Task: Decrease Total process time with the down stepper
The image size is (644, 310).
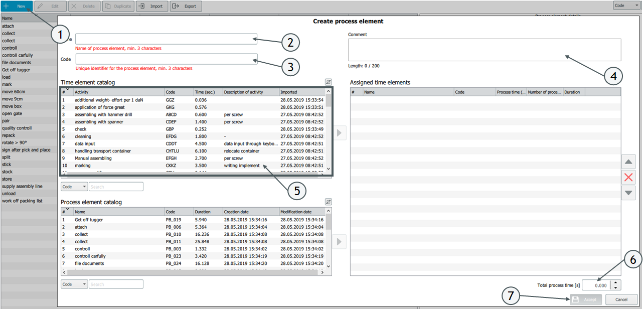Action: pyautogui.click(x=616, y=287)
